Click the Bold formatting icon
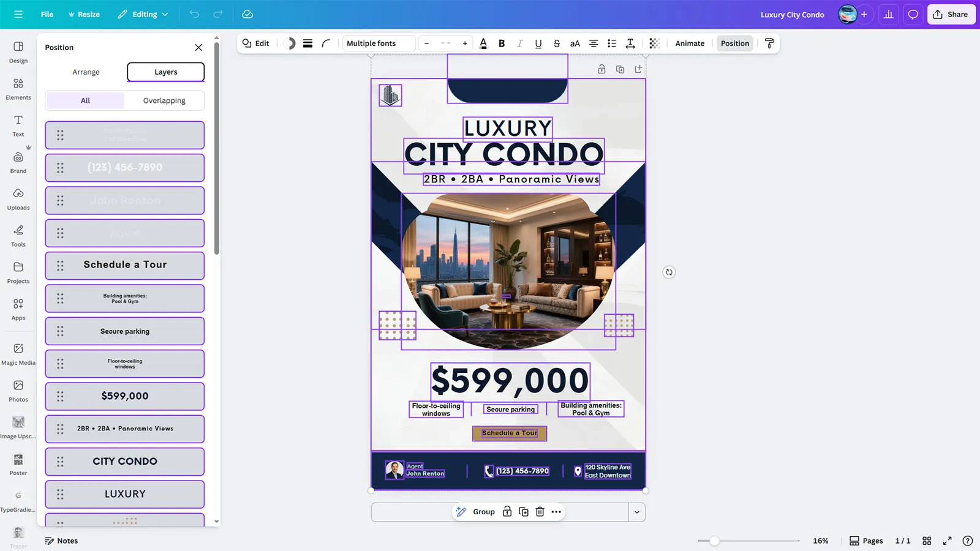The height and width of the screenshot is (551, 980). click(502, 43)
